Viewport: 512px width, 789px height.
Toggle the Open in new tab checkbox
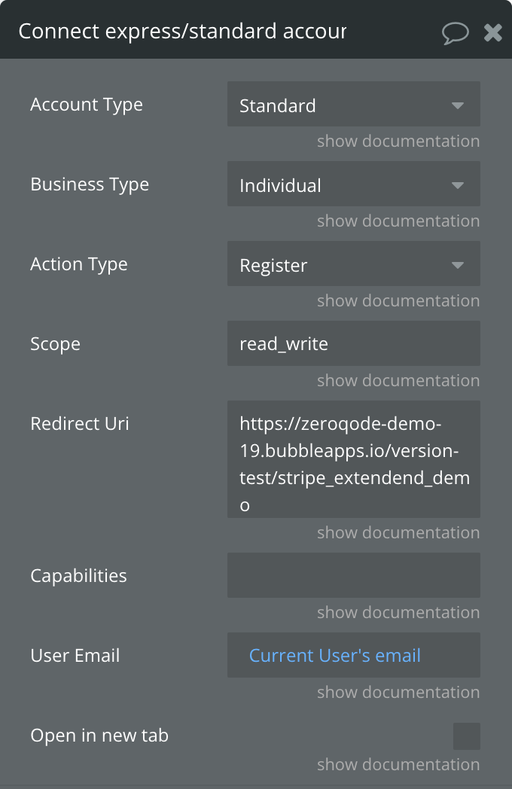click(x=466, y=736)
